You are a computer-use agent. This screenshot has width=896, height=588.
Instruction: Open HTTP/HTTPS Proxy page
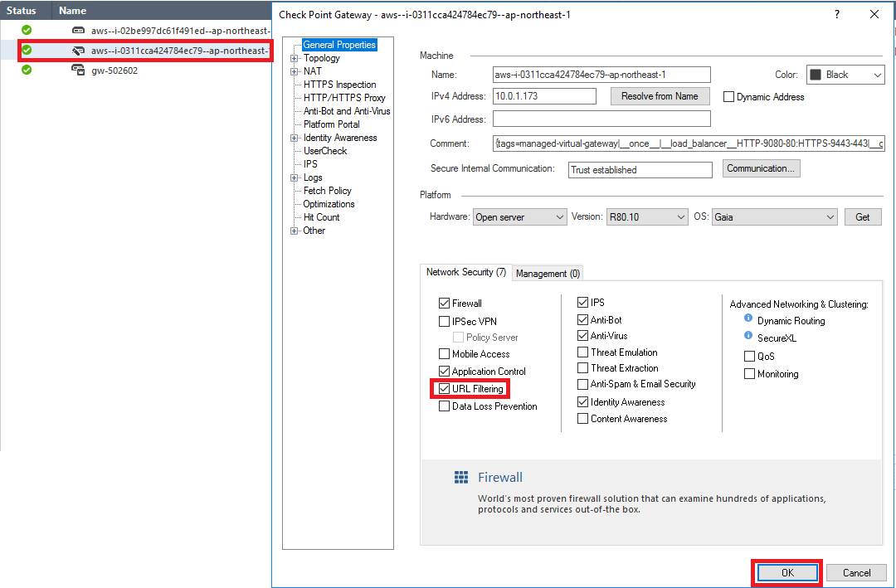(344, 98)
